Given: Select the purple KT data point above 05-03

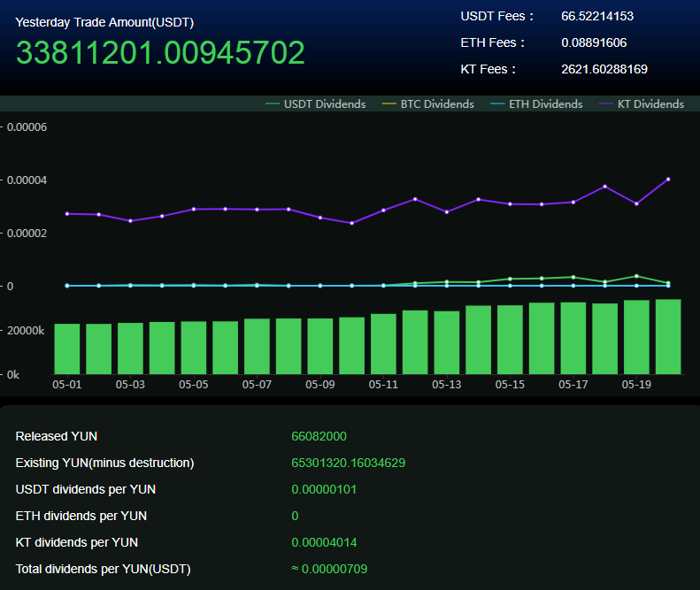Looking at the screenshot, I should tap(130, 221).
